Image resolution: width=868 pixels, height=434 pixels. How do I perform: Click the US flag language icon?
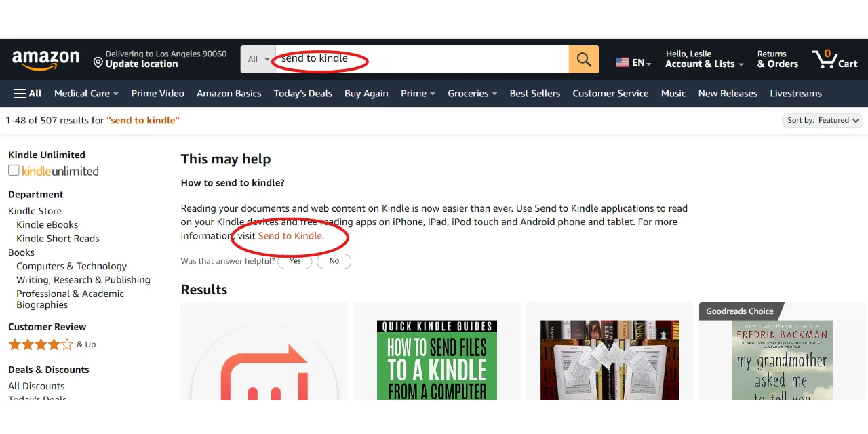coord(623,62)
